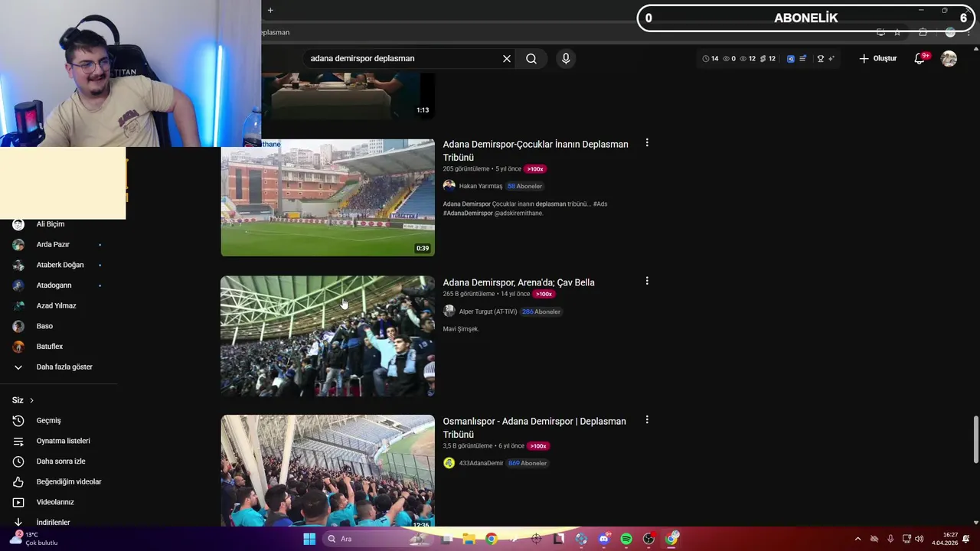Screen dimensions: 980x551
Task: Show hidden system tray icons chevron
Action: pos(857,539)
